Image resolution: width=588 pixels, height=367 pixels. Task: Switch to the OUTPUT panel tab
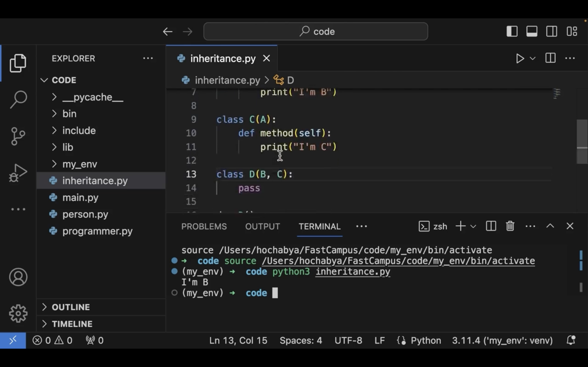click(x=262, y=226)
